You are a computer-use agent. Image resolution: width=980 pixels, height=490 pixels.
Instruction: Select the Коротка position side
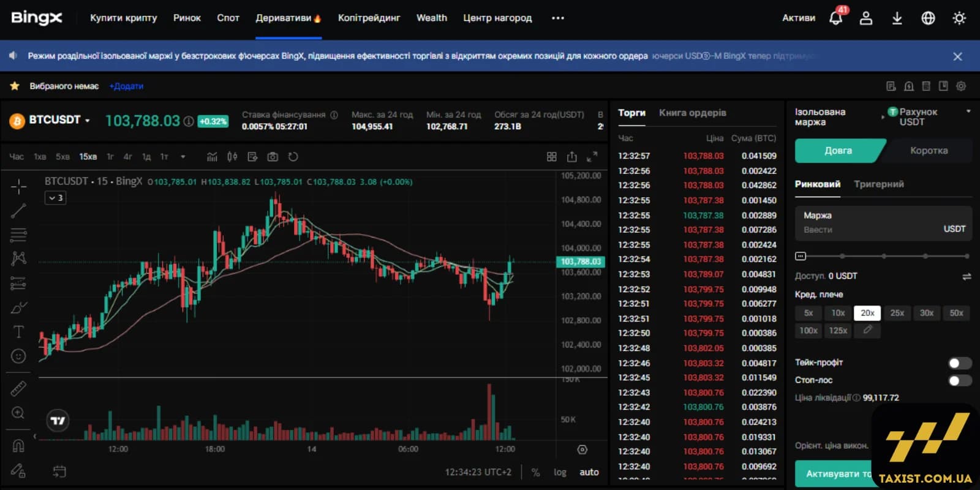coord(928,151)
